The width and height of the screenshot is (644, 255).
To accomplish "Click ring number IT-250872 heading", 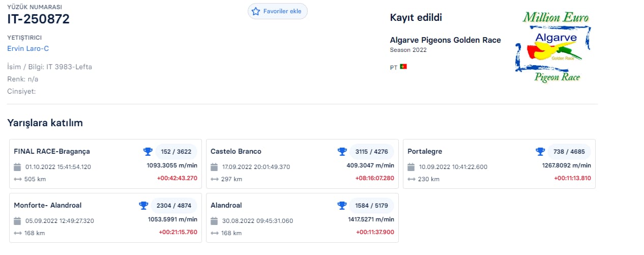I will click(39, 19).
